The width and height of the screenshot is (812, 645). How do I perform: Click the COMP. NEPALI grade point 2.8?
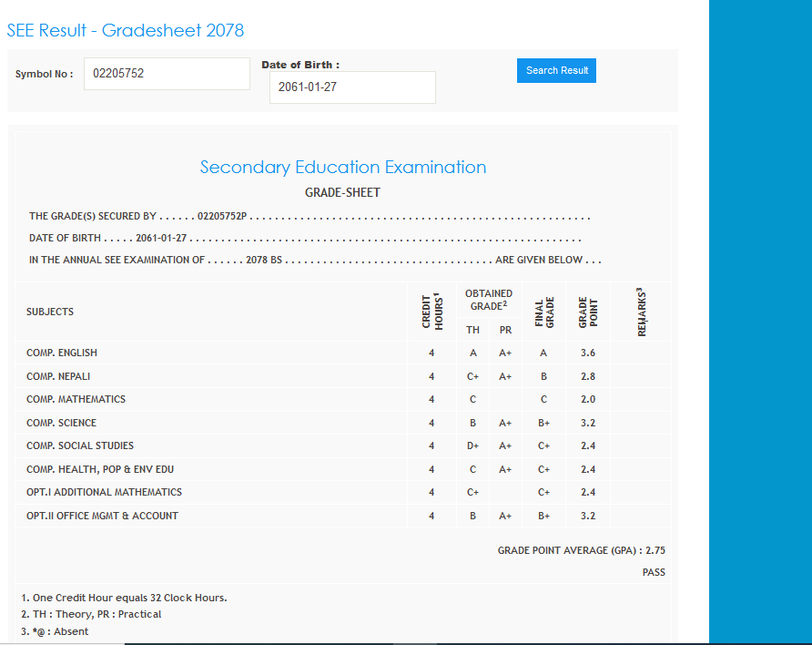coord(587,376)
